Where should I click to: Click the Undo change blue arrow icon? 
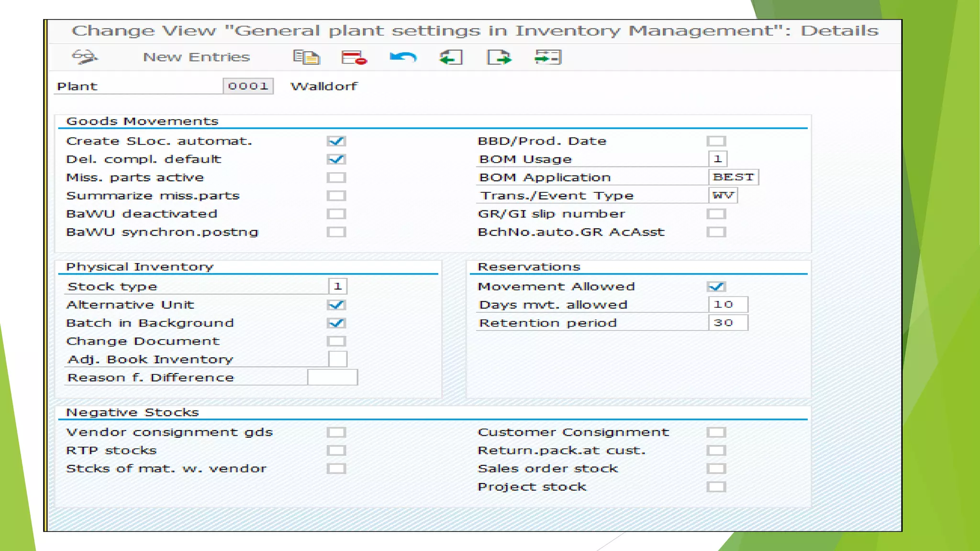[x=403, y=57]
